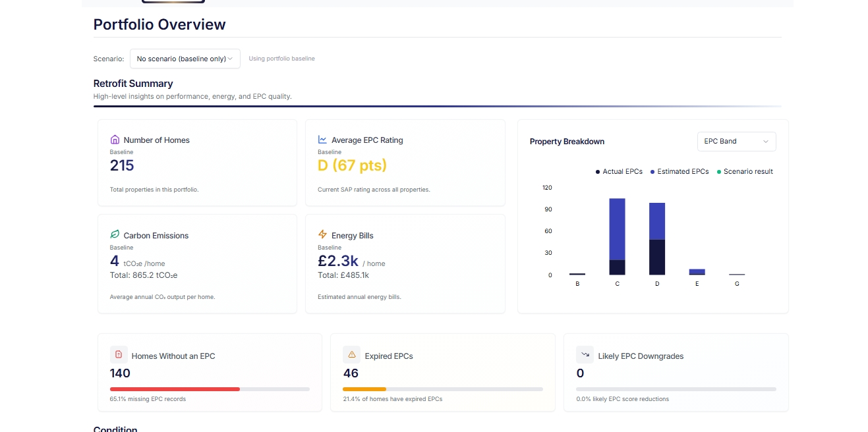Click the home icon on Number of Homes card

pos(115,139)
